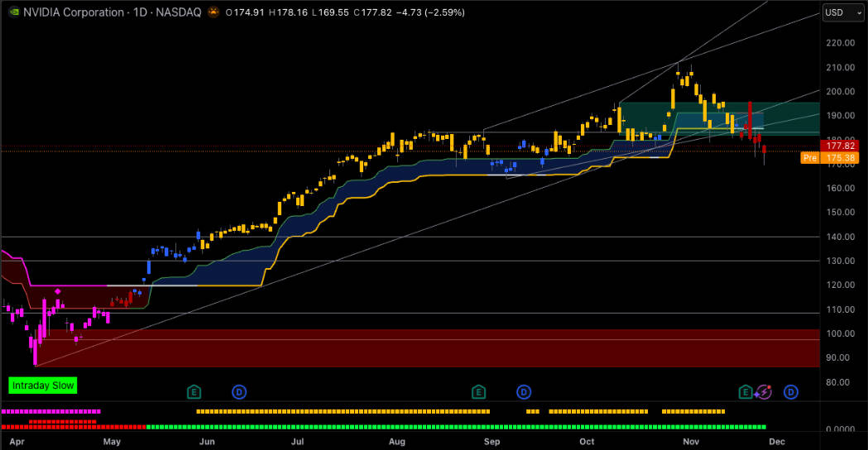Open the dividend marker nearest to June
Image resolution: width=868 pixels, height=450 pixels.
pos(239,391)
